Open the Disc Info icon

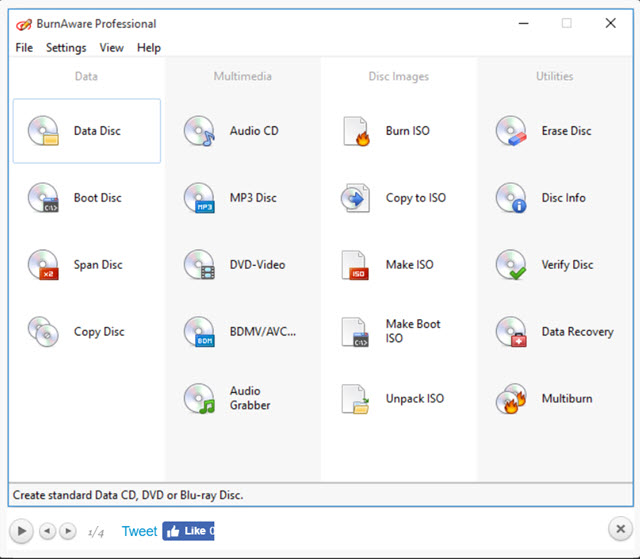511,197
